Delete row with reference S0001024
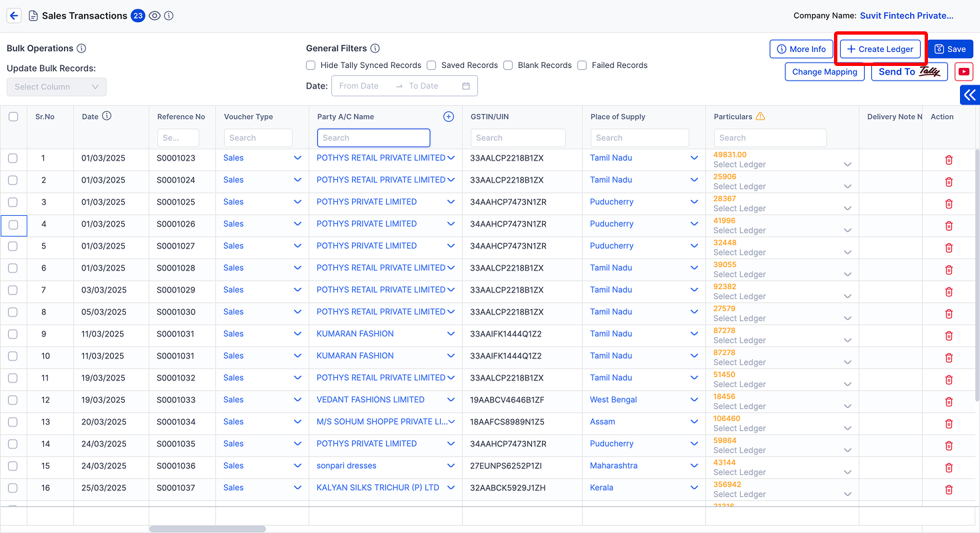980x533 pixels. pos(949,182)
